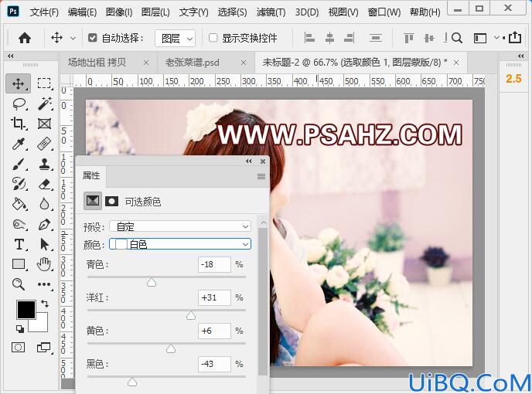
Task: Select the Brush tool
Action: (19, 164)
